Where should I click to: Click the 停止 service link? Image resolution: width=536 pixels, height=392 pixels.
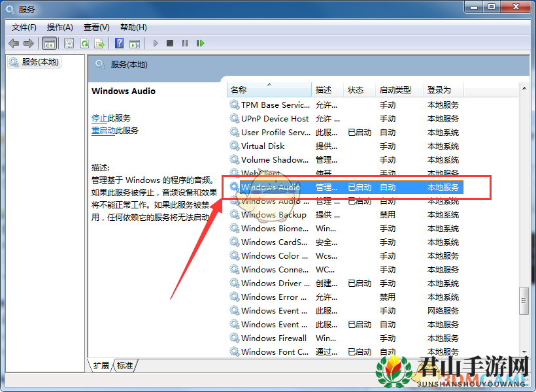99,118
